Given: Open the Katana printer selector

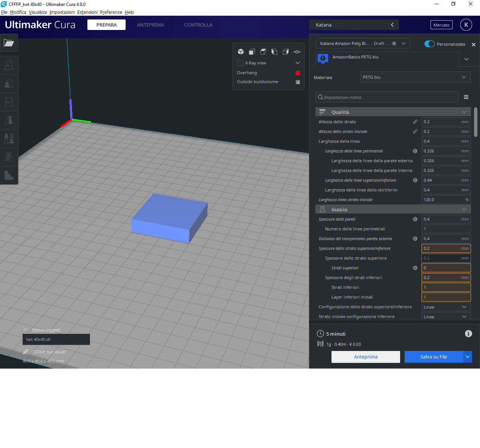Looking at the screenshot, I should tap(354, 25).
